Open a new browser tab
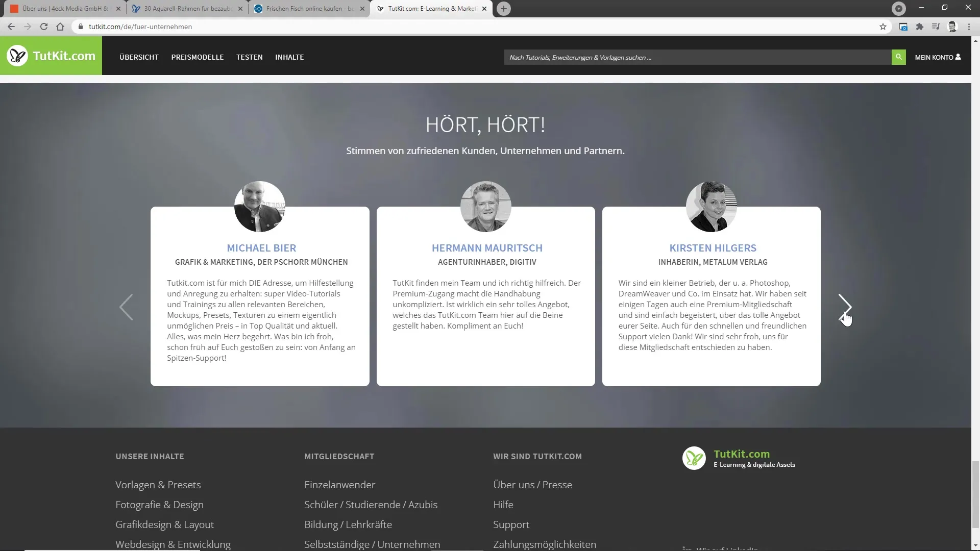980x551 pixels. click(x=504, y=9)
